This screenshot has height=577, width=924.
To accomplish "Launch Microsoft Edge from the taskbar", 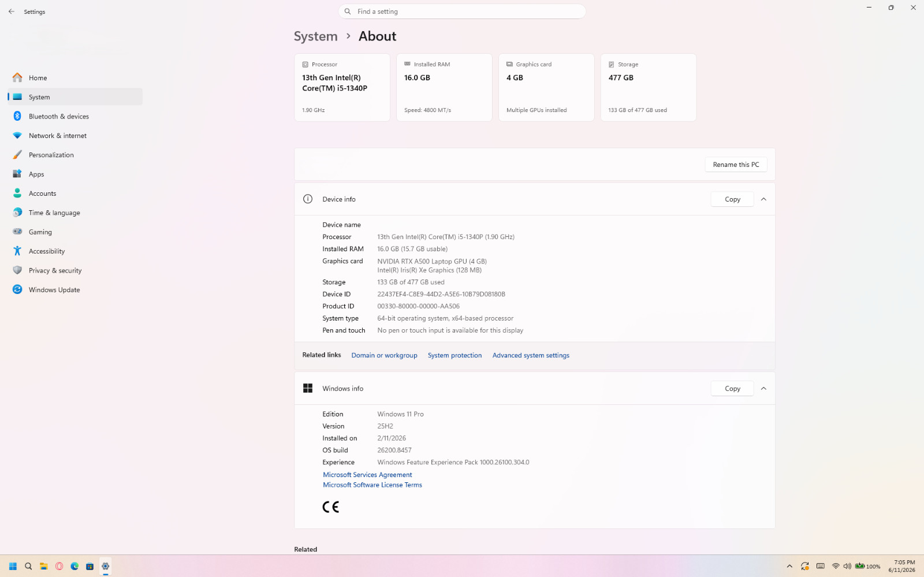I will (x=74, y=567).
